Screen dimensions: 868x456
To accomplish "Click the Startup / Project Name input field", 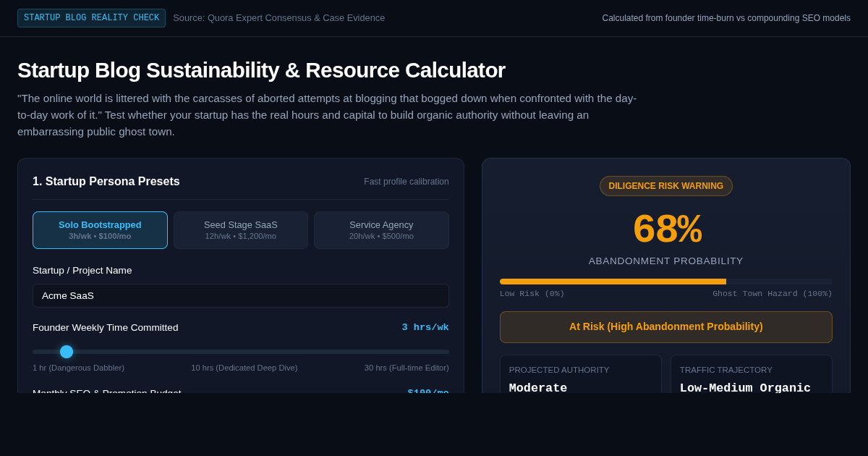I will click(x=241, y=295).
